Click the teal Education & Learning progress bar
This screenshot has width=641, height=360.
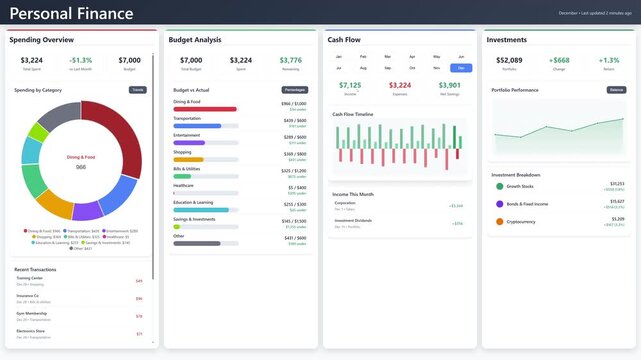(x=206, y=210)
